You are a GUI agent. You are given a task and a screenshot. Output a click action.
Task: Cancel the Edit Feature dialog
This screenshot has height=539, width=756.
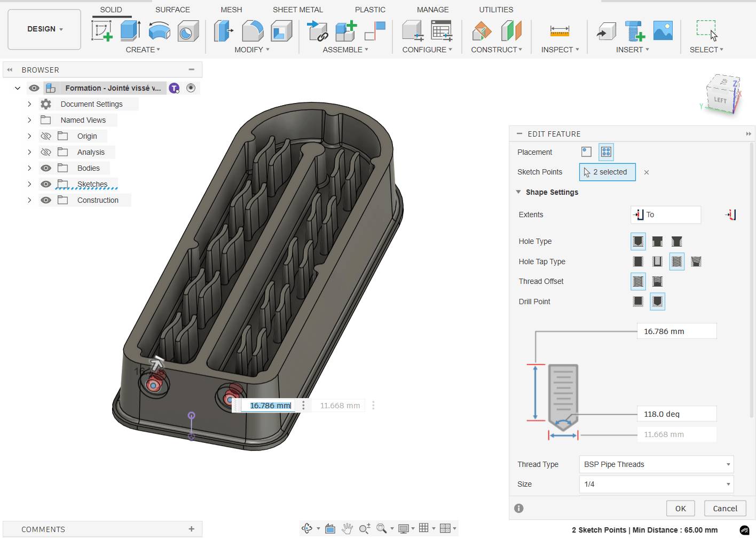click(724, 509)
